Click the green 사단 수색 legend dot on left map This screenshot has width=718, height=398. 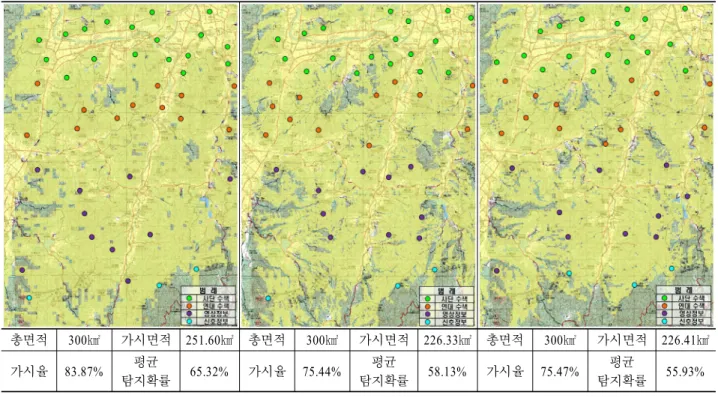click(x=189, y=298)
